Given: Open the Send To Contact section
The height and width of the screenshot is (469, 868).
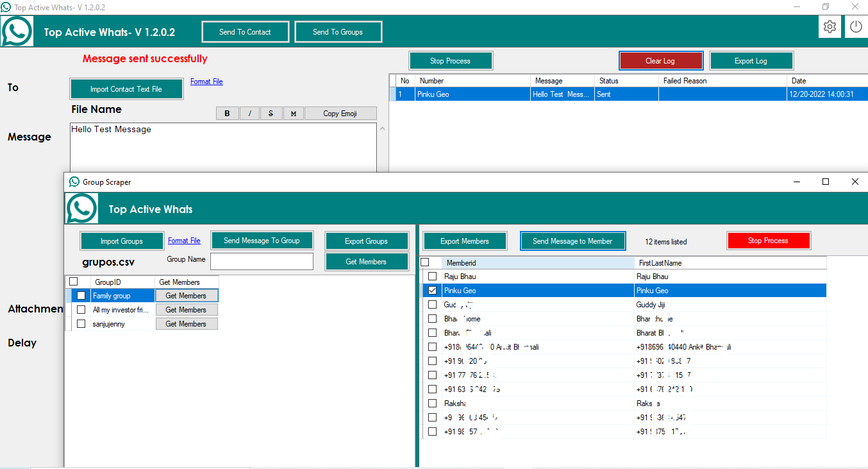Looking at the screenshot, I should coord(245,32).
